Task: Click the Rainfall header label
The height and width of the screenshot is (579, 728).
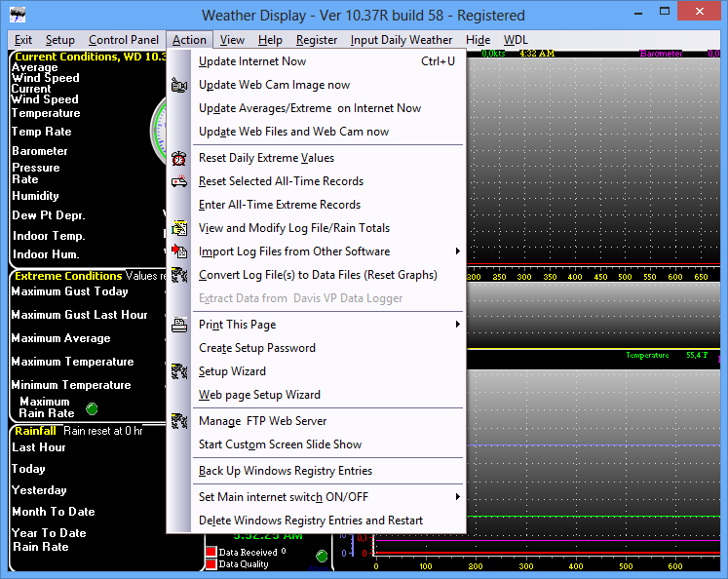Action: [35, 431]
